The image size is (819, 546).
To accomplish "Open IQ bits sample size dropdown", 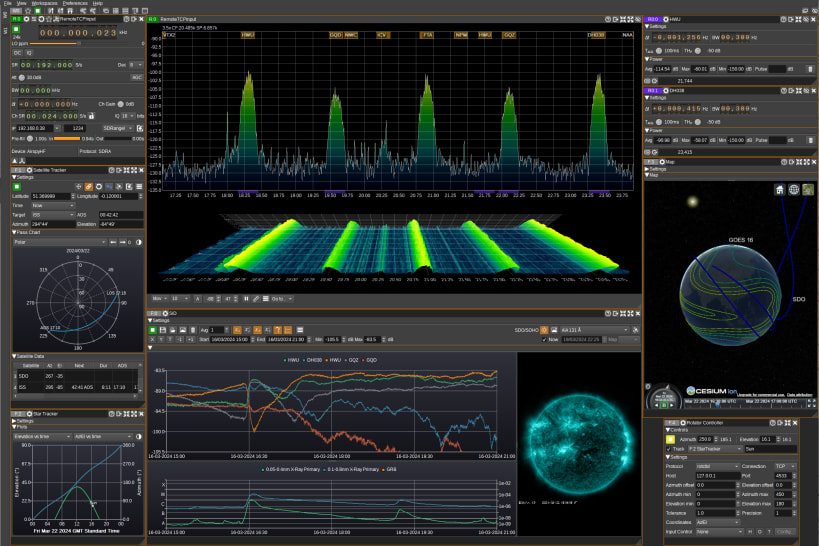I will click(x=127, y=115).
